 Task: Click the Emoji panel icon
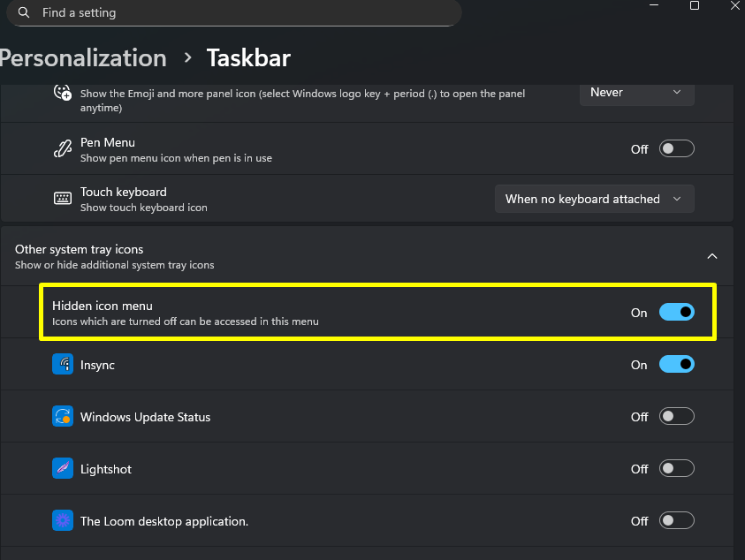pos(62,92)
